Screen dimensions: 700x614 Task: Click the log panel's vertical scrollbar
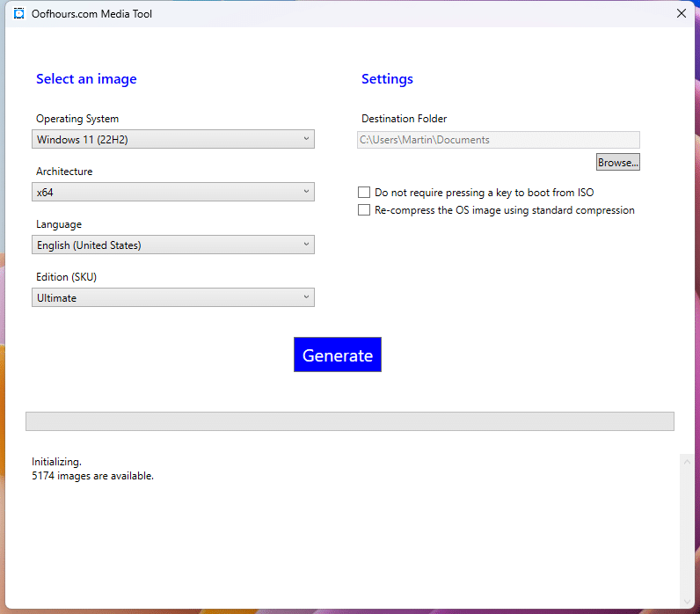tap(686, 528)
